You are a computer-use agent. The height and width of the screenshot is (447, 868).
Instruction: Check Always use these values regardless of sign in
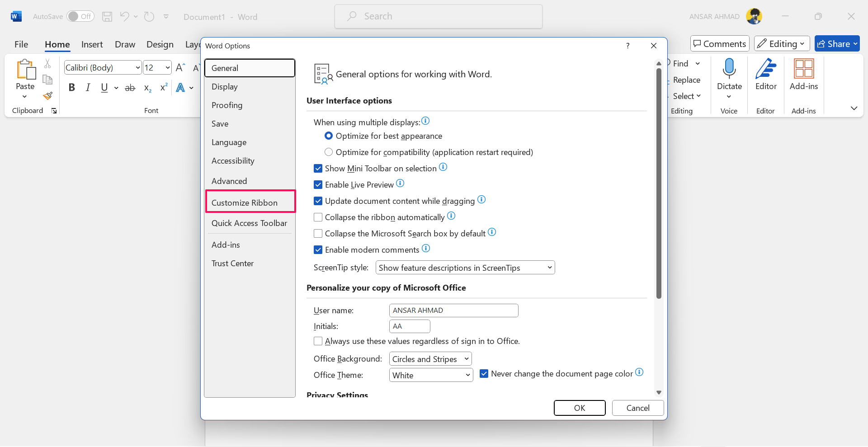click(x=318, y=341)
